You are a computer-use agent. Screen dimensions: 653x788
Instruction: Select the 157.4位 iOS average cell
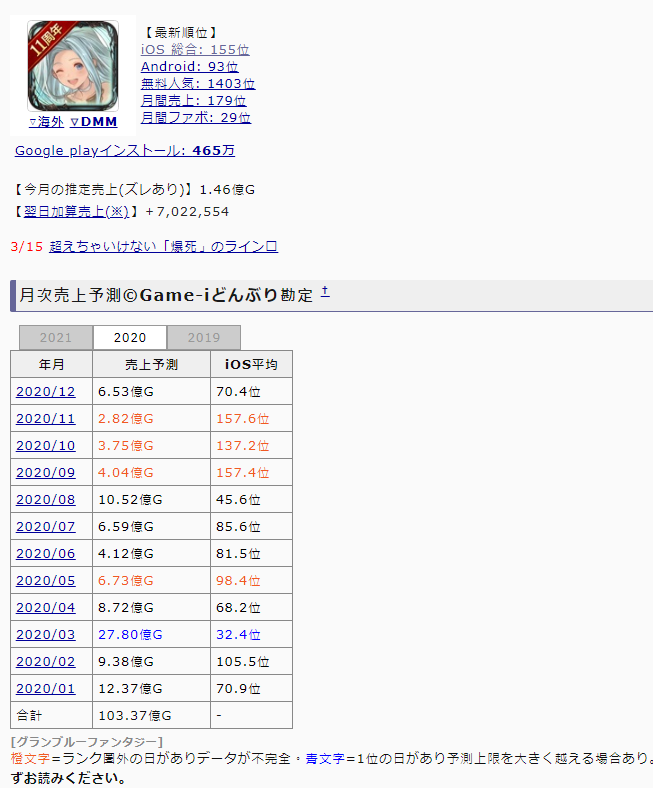pos(251,473)
